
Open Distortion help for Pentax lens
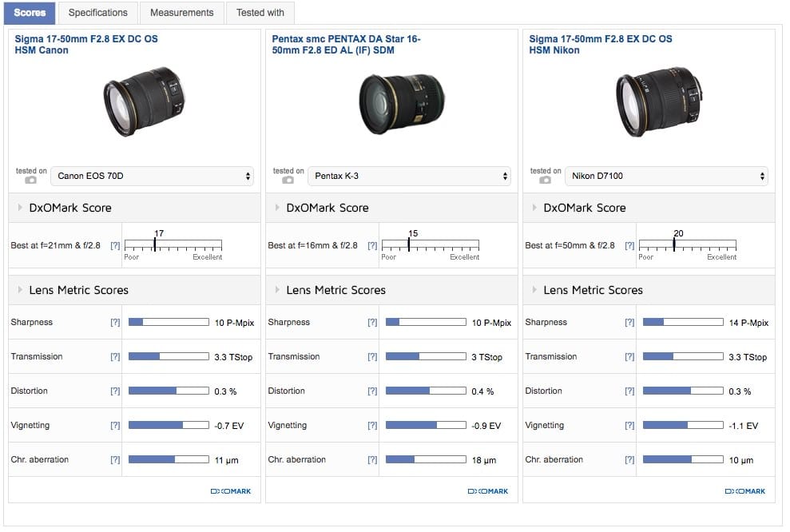click(372, 391)
